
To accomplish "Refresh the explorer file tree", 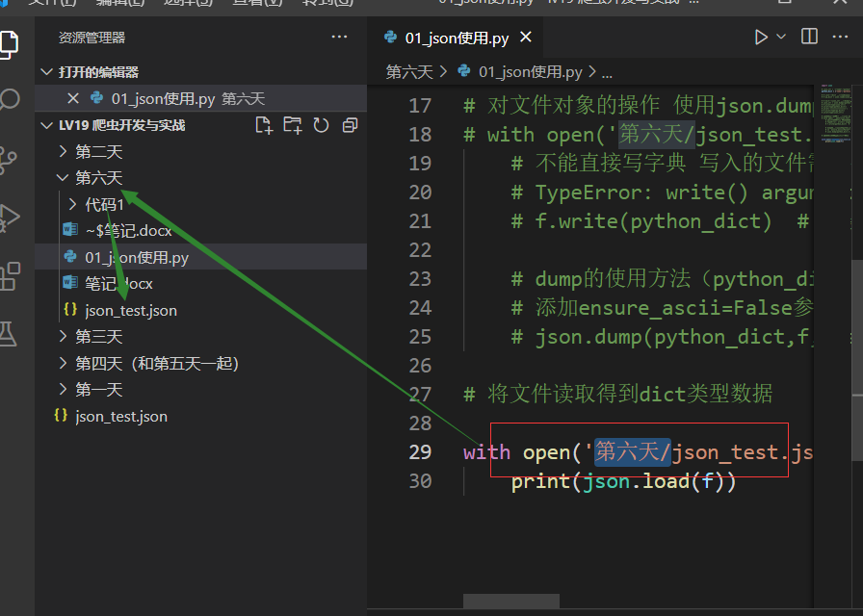I will click(321, 125).
